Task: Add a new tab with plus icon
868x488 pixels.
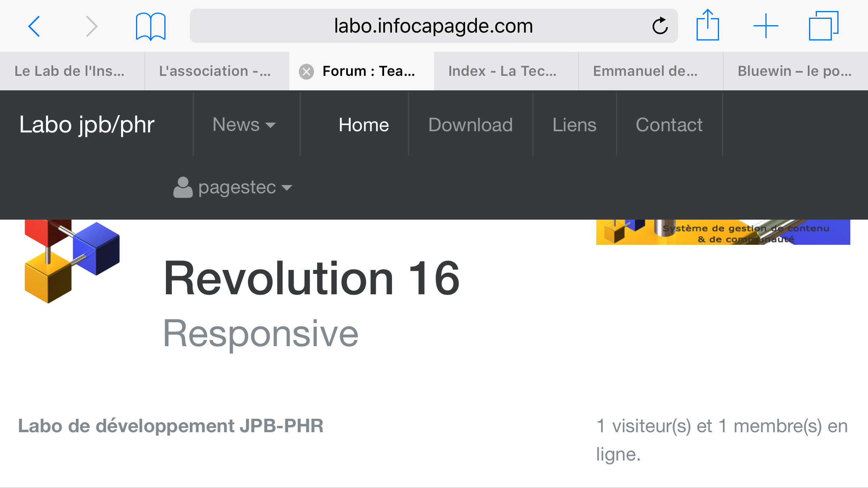Action: pyautogui.click(x=765, y=26)
